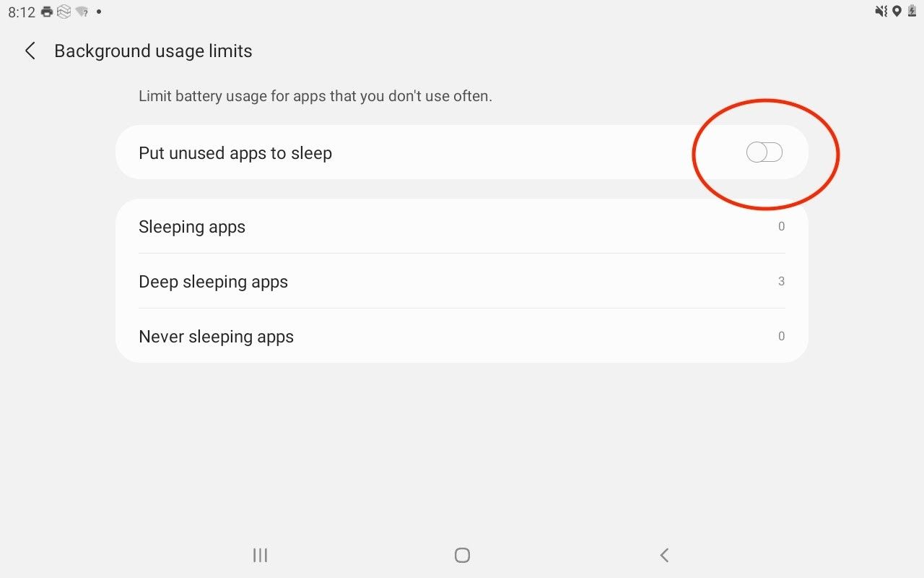Click the Background usage limits title

click(153, 51)
